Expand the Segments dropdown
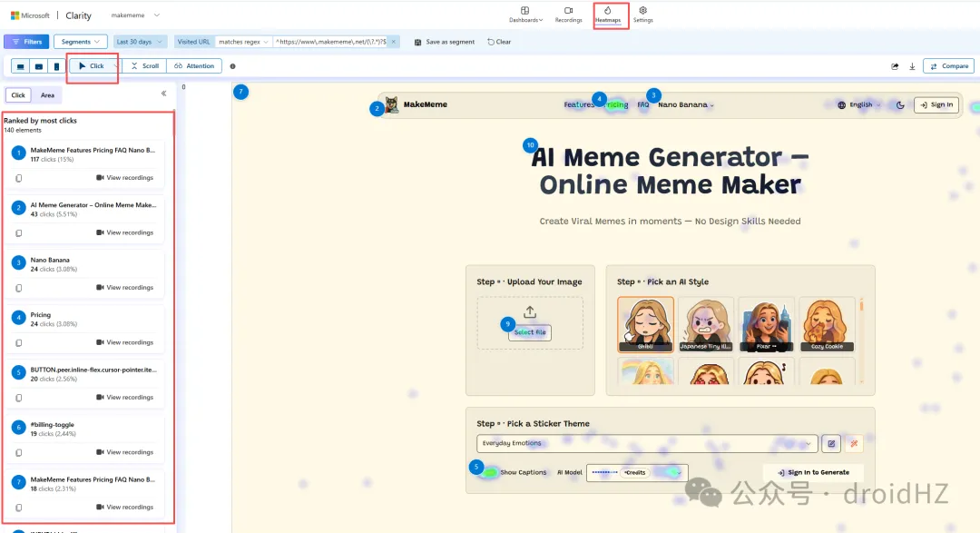980x533 pixels. pyautogui.click(x=80, y=42)
